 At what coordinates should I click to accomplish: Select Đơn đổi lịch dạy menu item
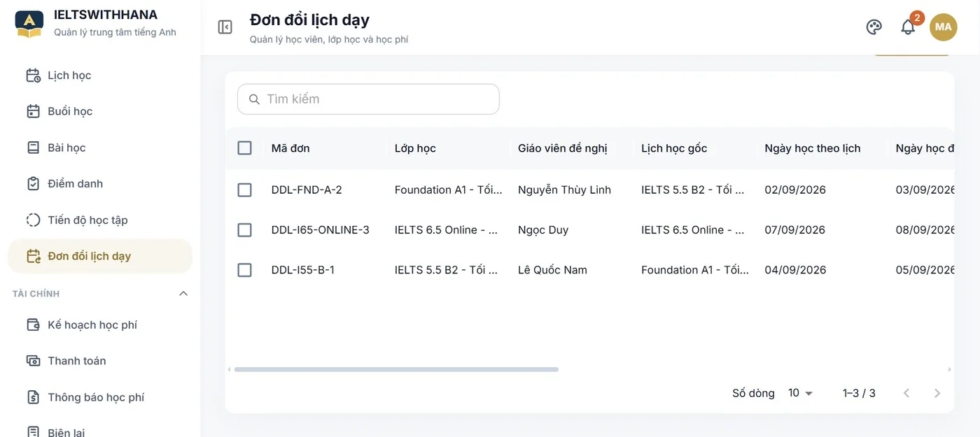[x=100, y=257]
